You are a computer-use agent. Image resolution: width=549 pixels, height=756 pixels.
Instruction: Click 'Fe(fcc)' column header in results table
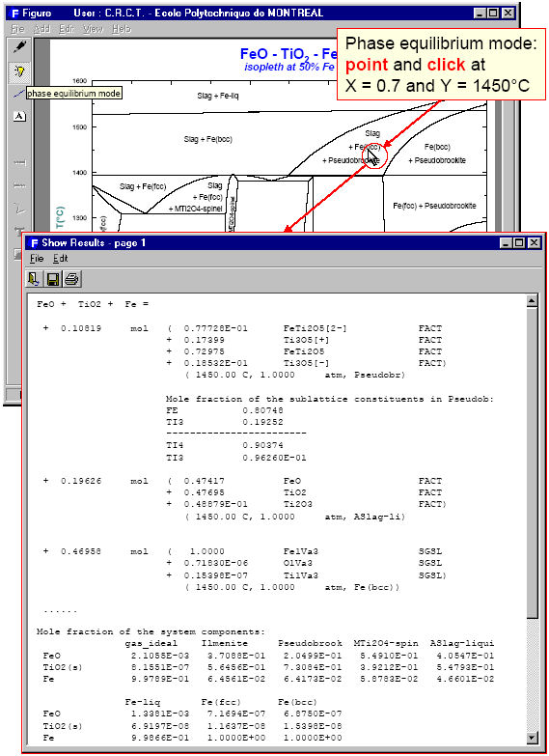click(x=221, y=702)
